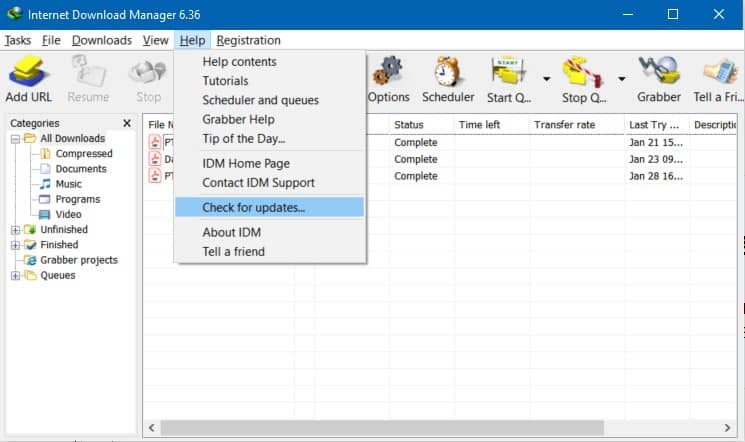Click the Tell a Friend toolbar icon
This screenshot has width=745, height=442.
coord(721,72)
